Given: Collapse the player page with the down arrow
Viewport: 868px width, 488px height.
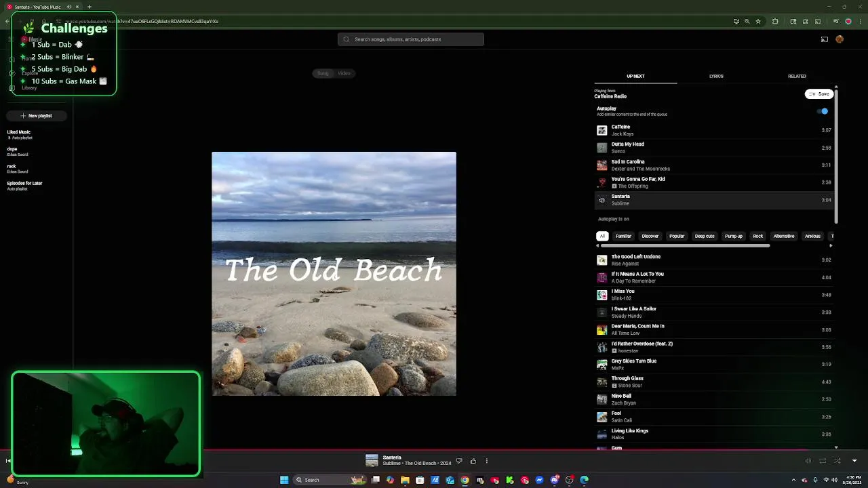Looking at the screenshot, I should (x=854, y=461).
